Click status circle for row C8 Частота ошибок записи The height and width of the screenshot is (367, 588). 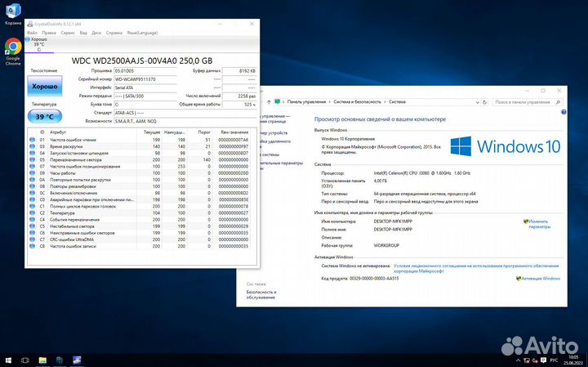pos(32,246)
